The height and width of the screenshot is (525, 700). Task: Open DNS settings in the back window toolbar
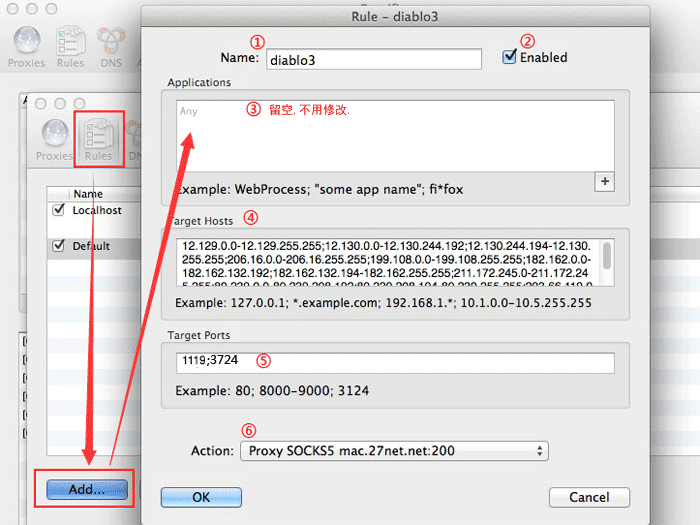click(x=111, y=45)
